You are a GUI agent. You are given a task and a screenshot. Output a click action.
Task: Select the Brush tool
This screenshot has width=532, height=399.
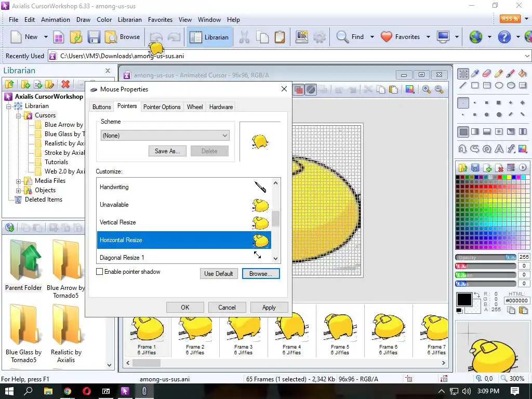pos(511,74)
